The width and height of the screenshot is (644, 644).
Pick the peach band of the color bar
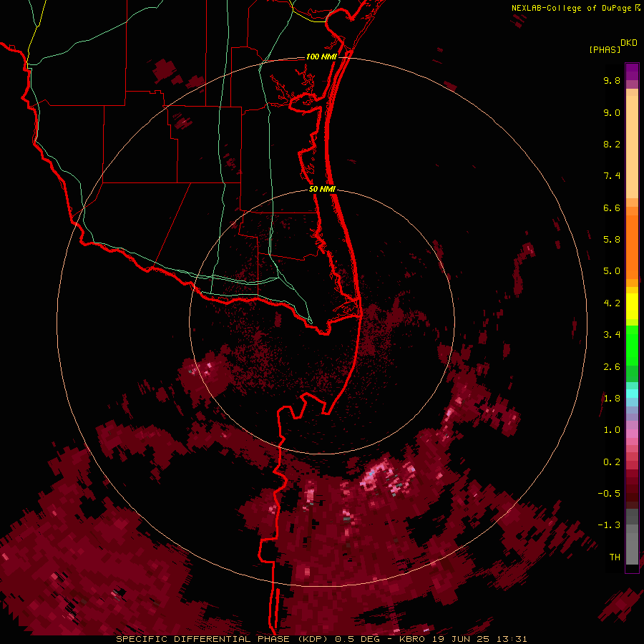632,147
